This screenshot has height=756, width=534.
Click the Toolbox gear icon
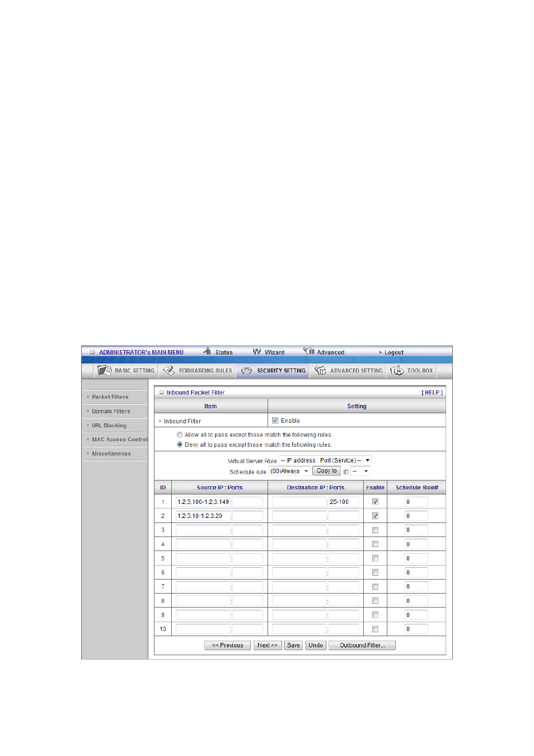397,370
